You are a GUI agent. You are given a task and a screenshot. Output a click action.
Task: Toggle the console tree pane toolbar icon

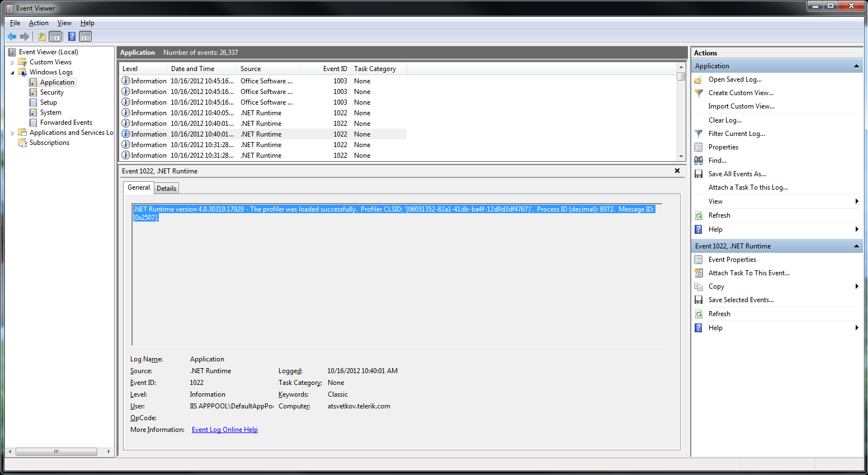tap(55, 36)
